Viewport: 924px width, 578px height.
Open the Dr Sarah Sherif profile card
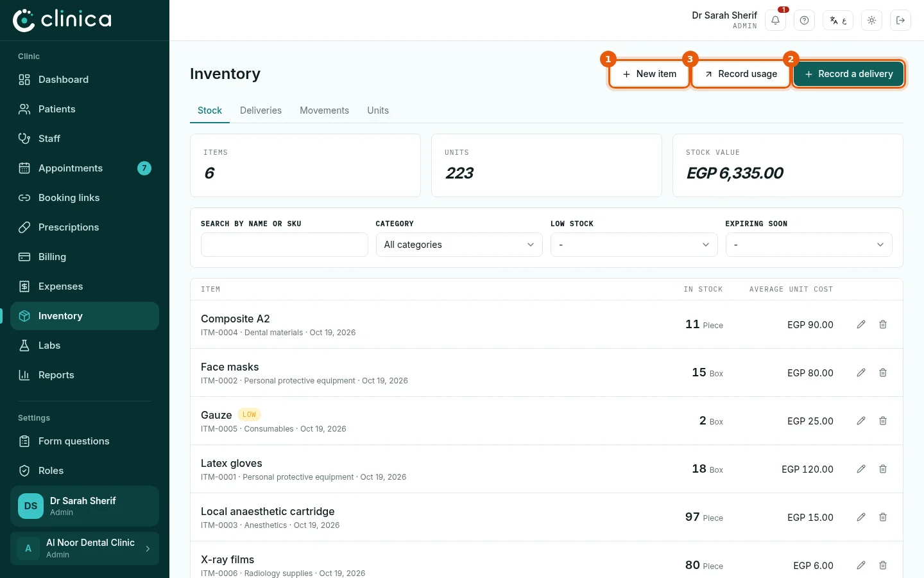85,506
